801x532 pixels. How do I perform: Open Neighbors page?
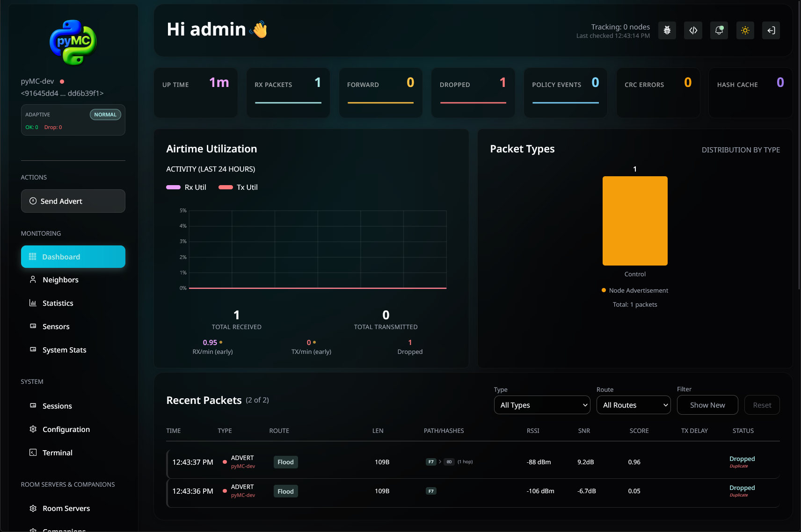pyautogui.click(x=73, y=280)
